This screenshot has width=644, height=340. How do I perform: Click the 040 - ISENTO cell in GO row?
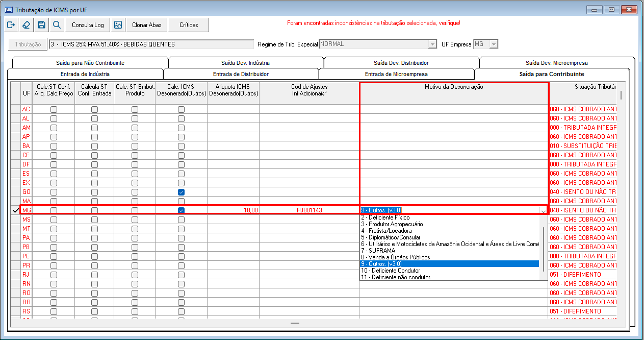point(583,192)
